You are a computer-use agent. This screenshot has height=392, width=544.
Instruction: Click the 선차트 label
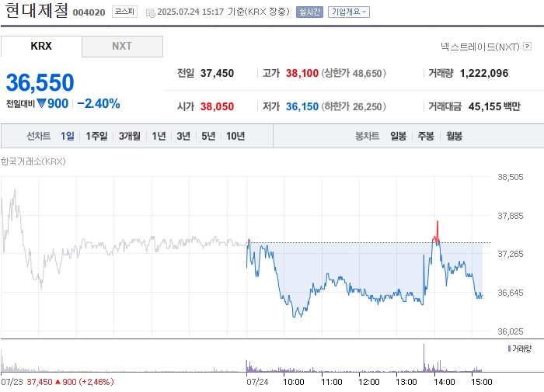[39, 136]
